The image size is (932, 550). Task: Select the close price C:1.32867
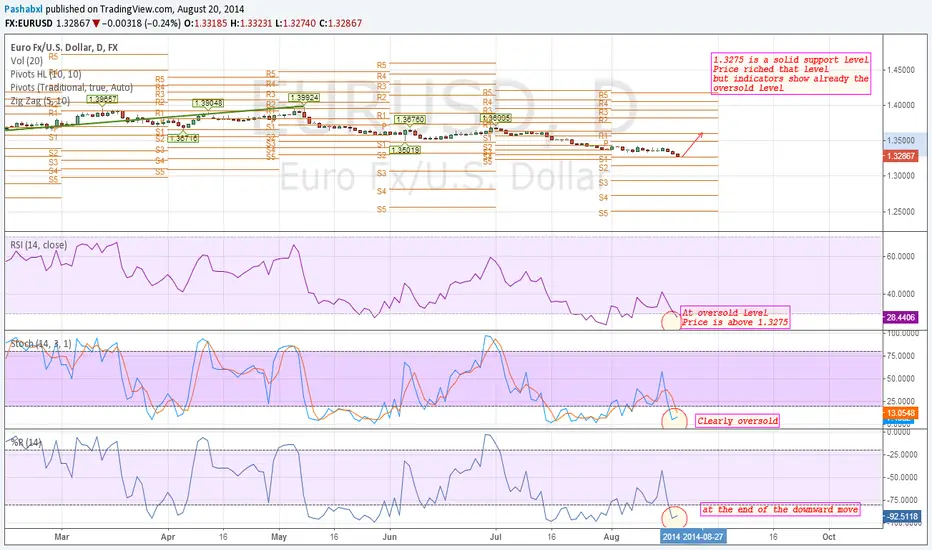[x=341, y=23]
